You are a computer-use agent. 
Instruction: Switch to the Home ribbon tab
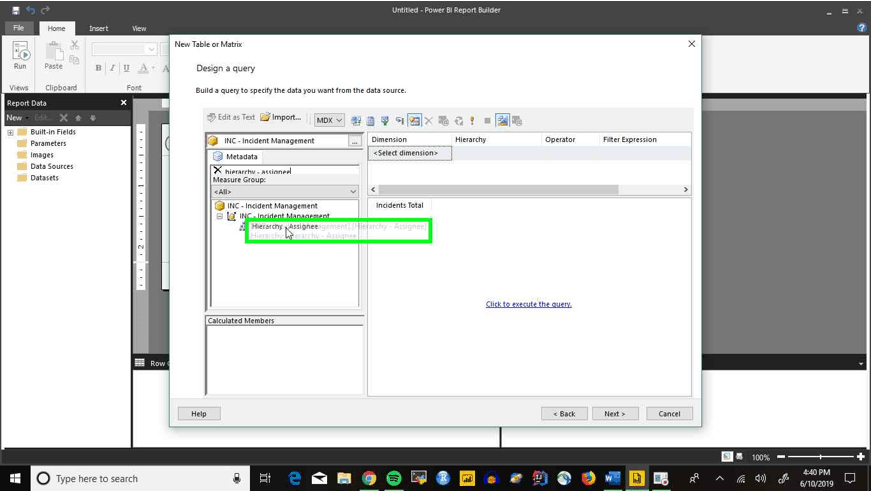56,28
